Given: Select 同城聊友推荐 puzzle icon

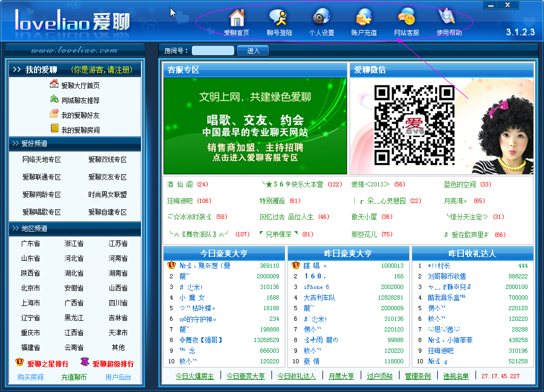Looking at the screenshot, I should tap(54, 99).
